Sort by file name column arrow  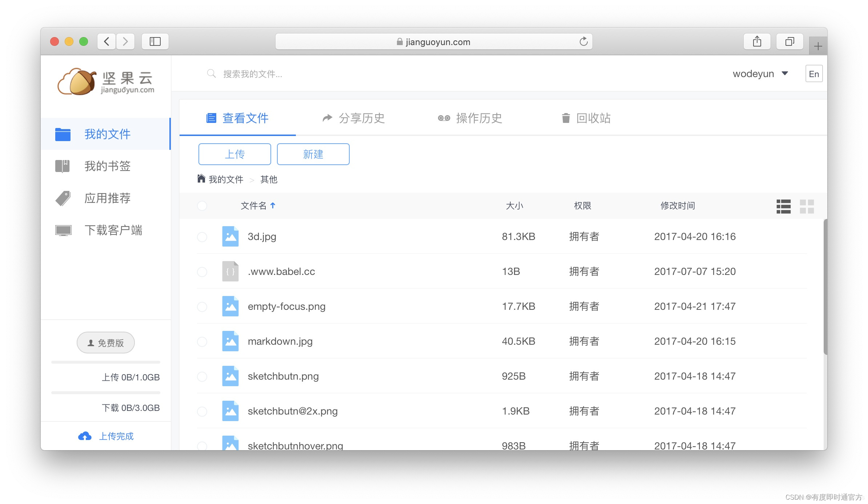(273, 205)
